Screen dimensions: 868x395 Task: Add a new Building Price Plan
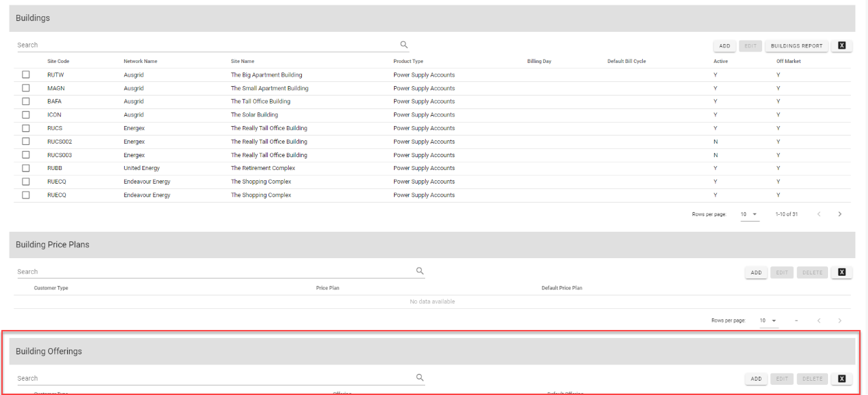click(x=756, y=272)
